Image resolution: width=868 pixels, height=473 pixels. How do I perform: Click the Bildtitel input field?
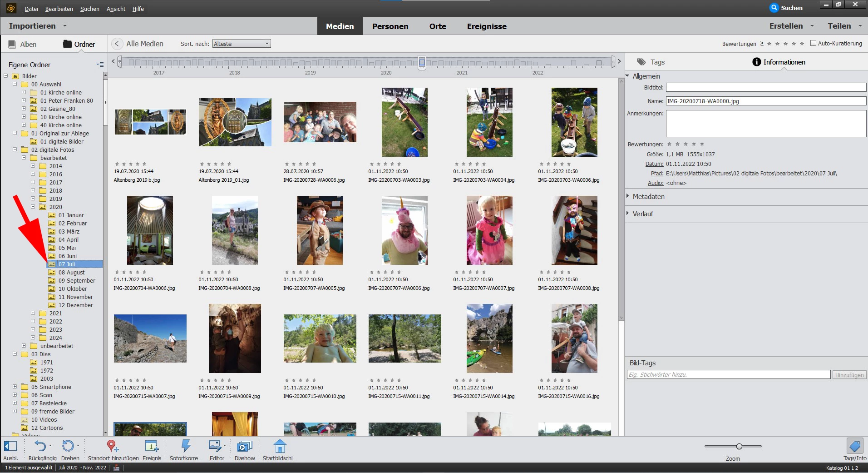[766, 87]
